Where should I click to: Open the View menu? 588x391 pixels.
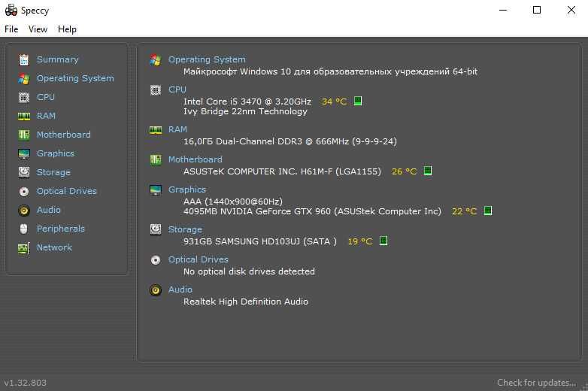(38, 29)
